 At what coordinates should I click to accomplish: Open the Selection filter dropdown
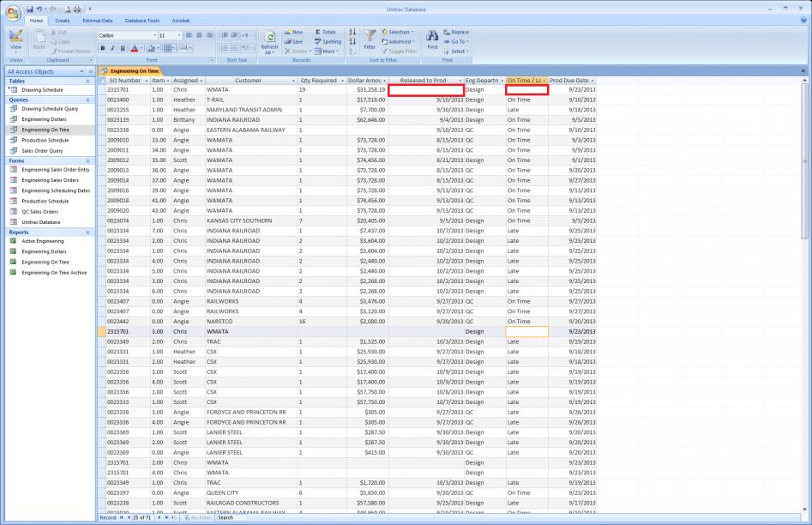pos(398,32)
